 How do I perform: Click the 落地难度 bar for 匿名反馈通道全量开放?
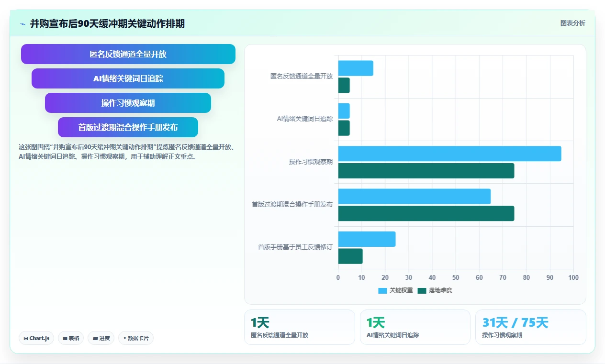pos(344,85)
